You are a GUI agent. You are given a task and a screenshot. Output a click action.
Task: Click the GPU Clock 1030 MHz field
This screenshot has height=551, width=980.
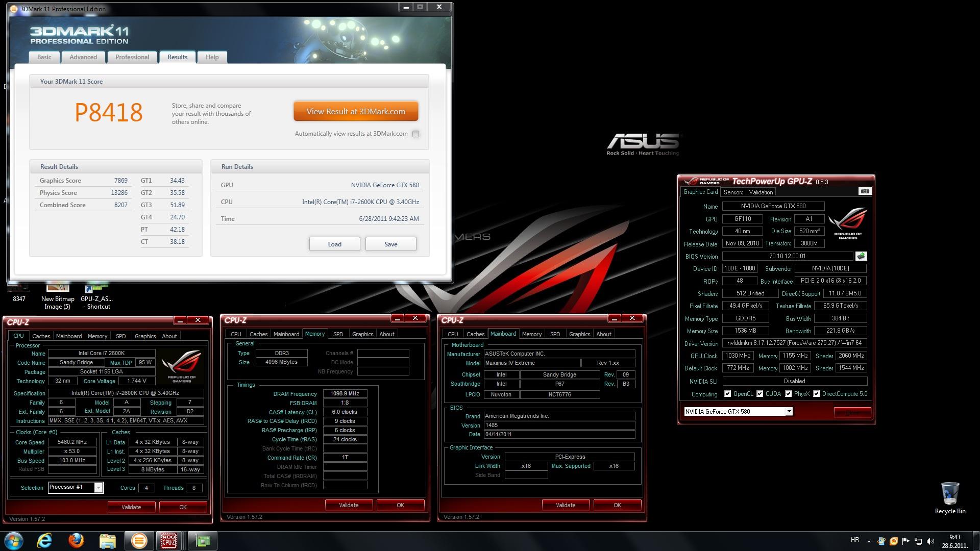(738, 356)
